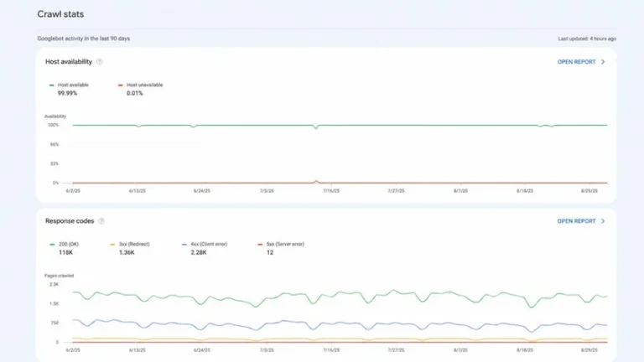Click the chevron next to Host availability OPEN REPORT

click(603, 62)
